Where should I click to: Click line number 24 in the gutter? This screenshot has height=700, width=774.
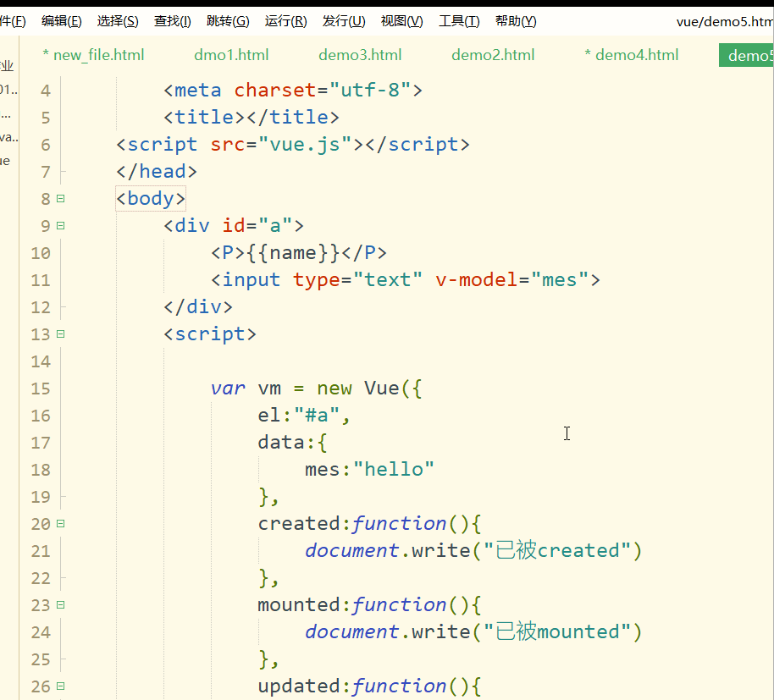[41, 633]
